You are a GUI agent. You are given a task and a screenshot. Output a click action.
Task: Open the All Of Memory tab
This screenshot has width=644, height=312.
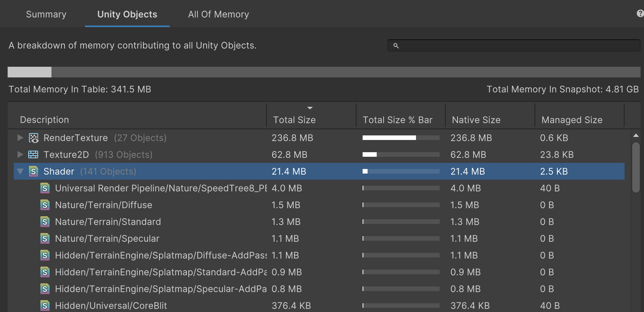(x=218, y=14)
